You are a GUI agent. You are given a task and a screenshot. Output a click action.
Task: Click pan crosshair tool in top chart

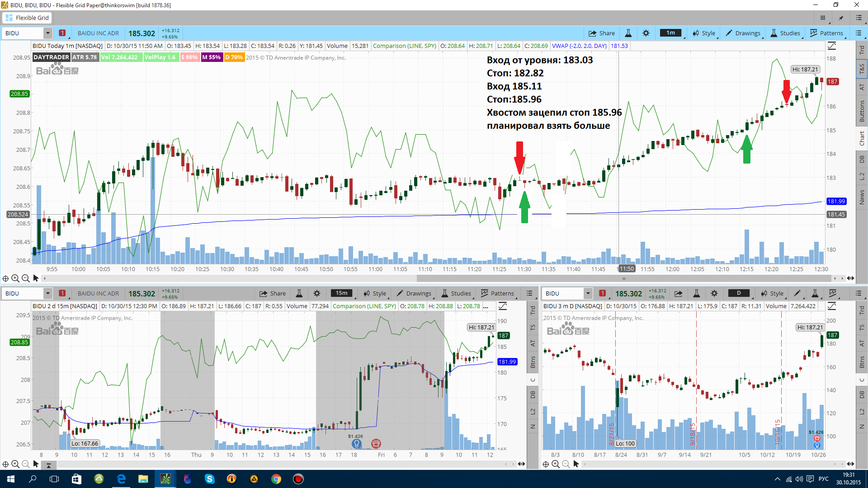[x=5, y=278]
